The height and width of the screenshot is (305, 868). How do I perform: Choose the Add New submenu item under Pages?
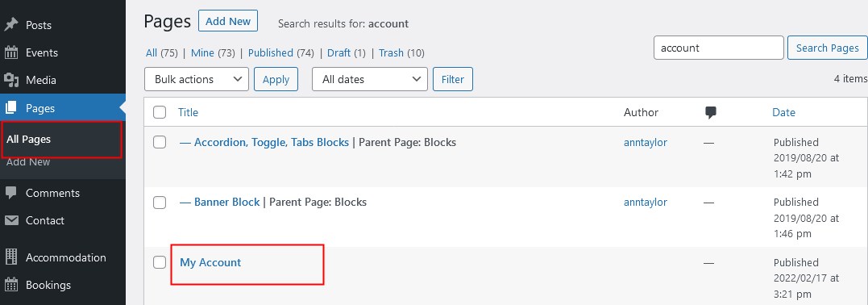(x=28, y=162)
